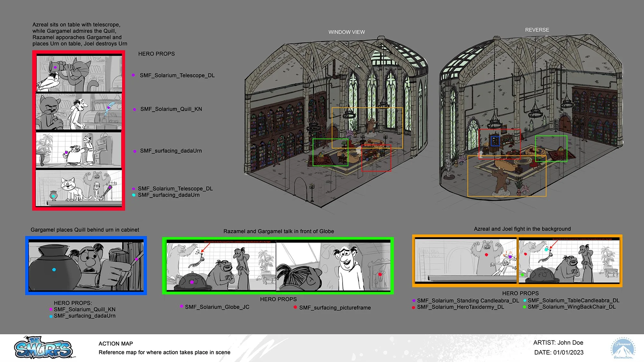Image resolution: width=644 pixels, height=362 pixels.
Task: Click HERO PROPS heading beside red storyboard
Action: click(156, 54)
